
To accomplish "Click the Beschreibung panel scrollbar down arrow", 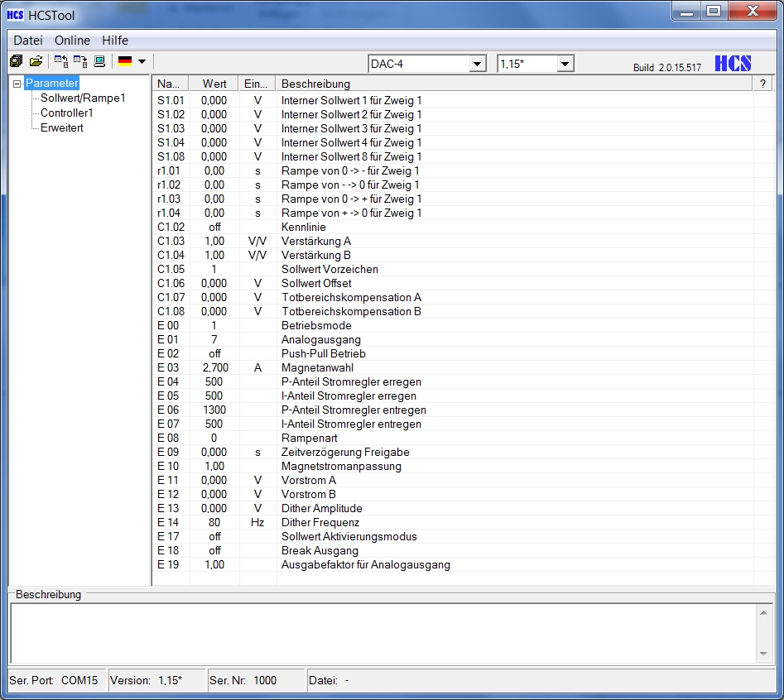I will [762, 653].
